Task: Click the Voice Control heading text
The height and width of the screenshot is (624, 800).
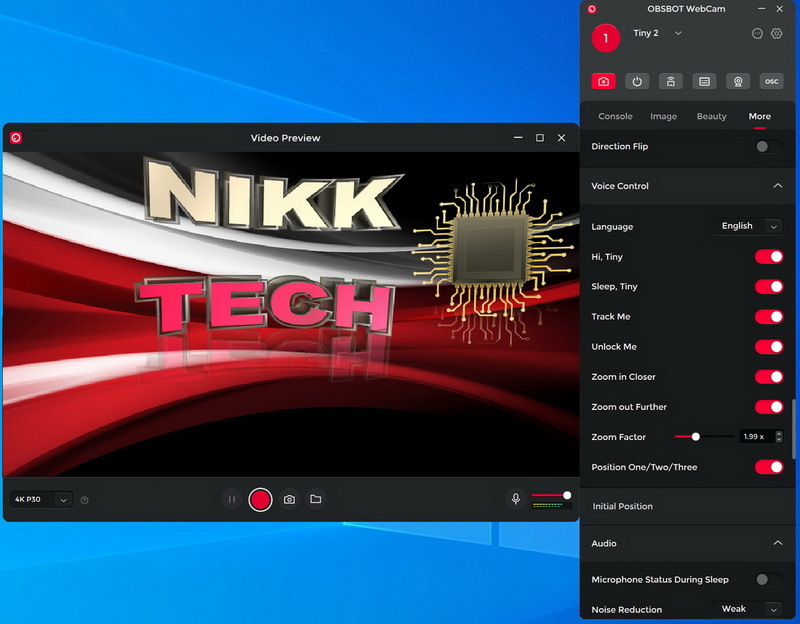Action: 620,186
